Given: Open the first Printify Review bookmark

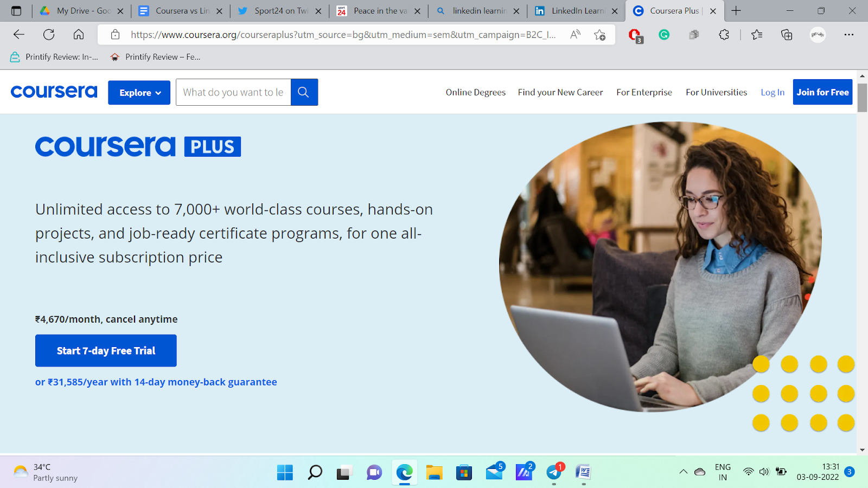Looking at the screenshot, I should click(x=54, y=57).
